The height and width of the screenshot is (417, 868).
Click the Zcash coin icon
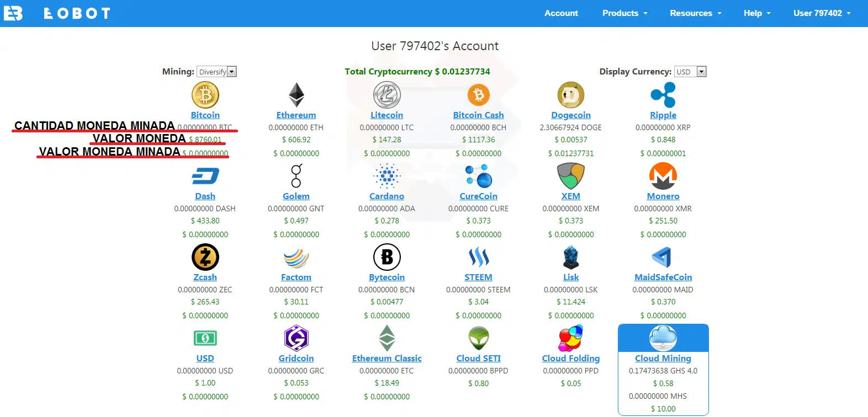205,257
